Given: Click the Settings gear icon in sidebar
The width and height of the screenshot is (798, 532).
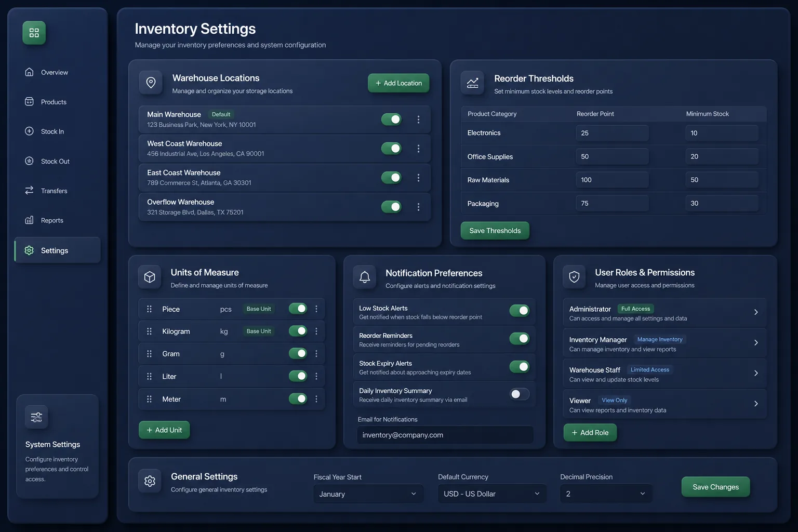Looking at the screenshot, I should pos(30,250).
